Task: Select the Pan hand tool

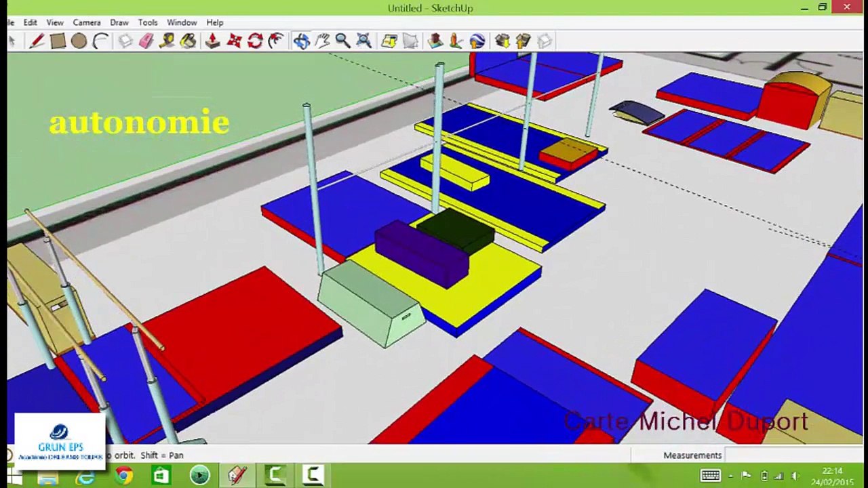Action: pos(322,41)
